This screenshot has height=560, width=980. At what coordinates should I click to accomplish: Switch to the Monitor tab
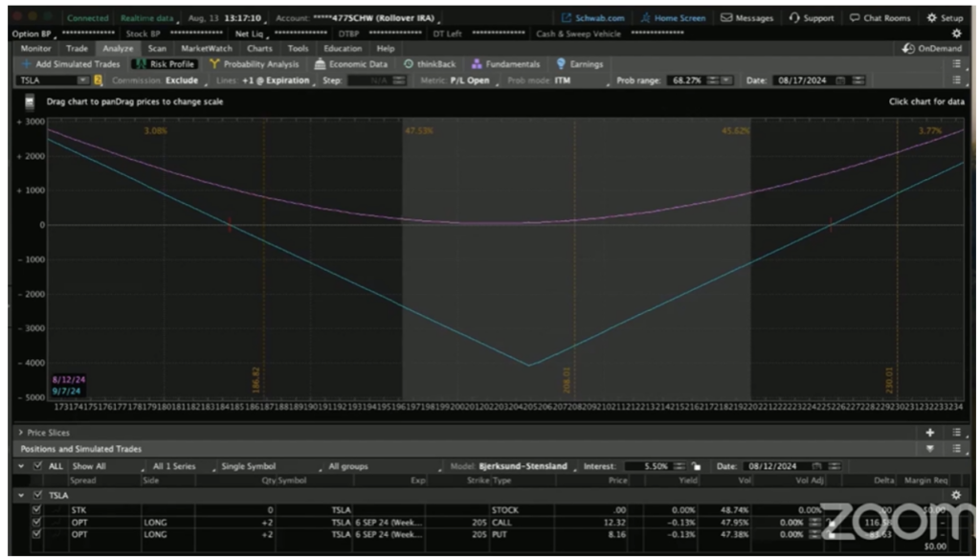click(36, 48)
